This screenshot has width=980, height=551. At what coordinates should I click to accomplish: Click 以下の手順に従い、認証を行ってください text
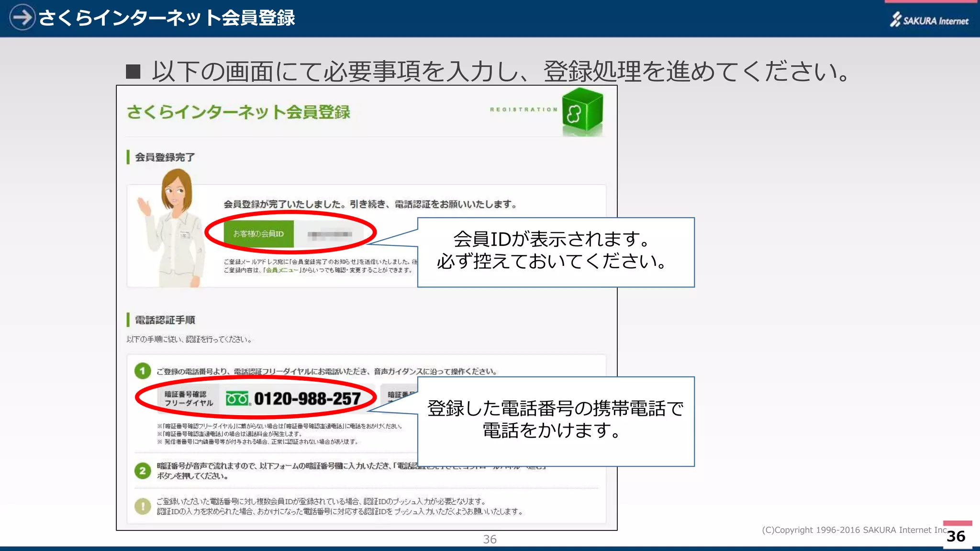pos(189,339)
